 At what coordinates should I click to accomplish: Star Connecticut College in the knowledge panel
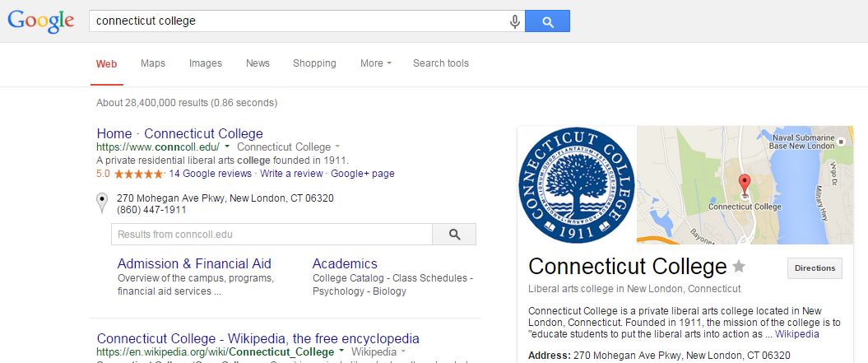pyautogui.click(x=739, y=267)
